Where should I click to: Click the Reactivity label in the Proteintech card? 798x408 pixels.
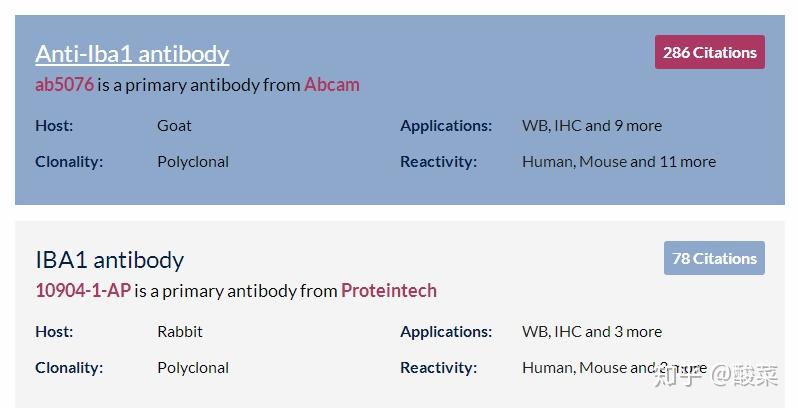click(x=438, y=368)
